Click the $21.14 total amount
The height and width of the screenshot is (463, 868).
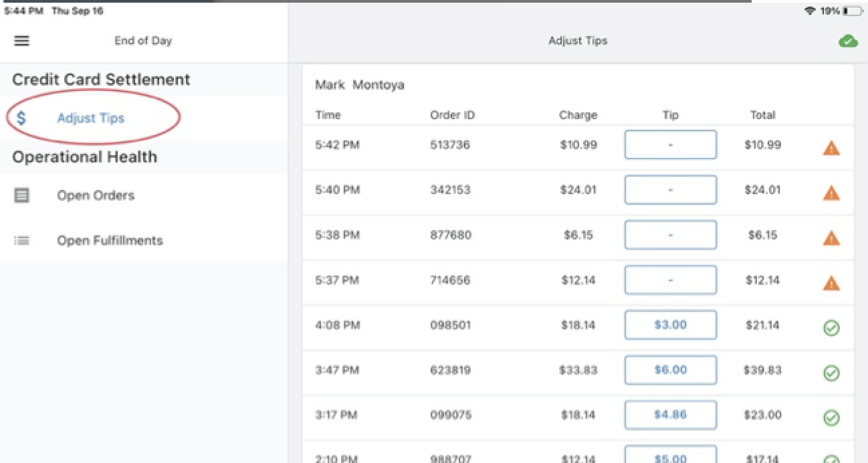762,325
